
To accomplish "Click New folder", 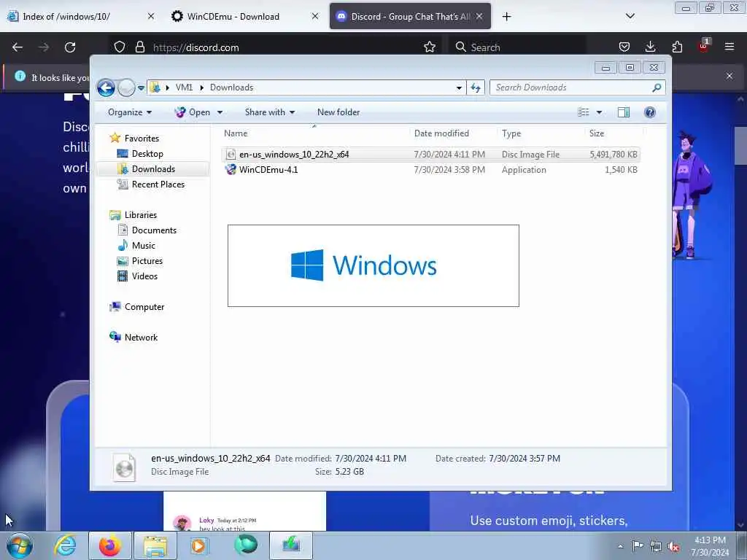I will (x=338, y=112).
